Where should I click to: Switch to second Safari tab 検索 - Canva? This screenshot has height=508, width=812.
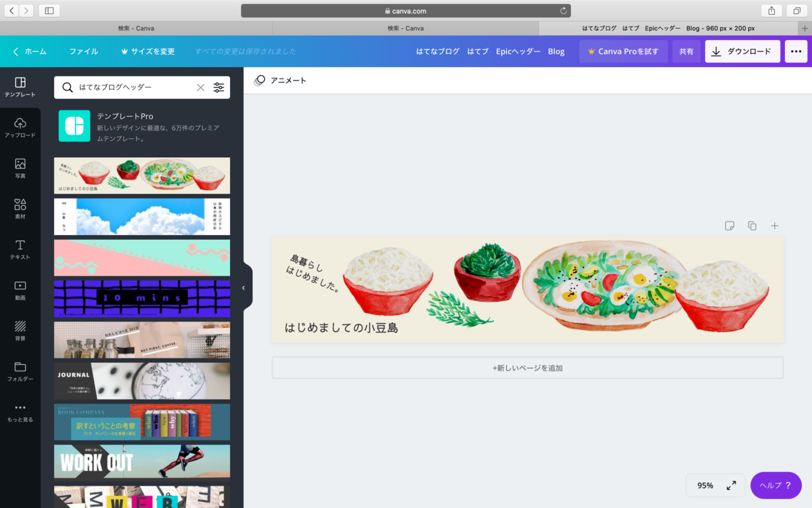click(406, 28)
